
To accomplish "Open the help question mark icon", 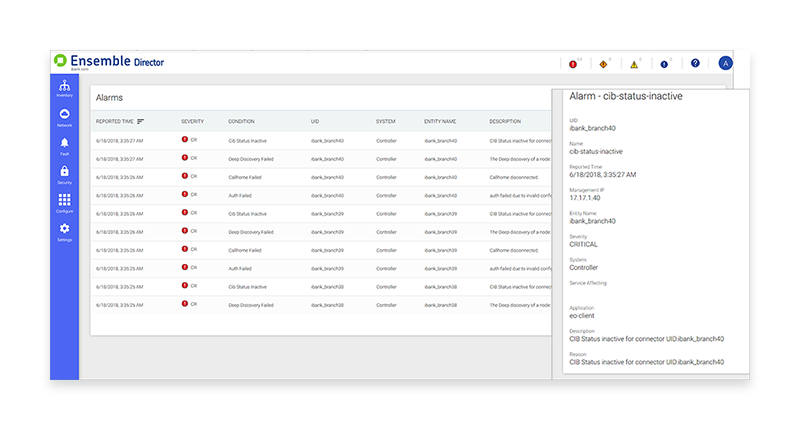I will [x=695, y=64].
